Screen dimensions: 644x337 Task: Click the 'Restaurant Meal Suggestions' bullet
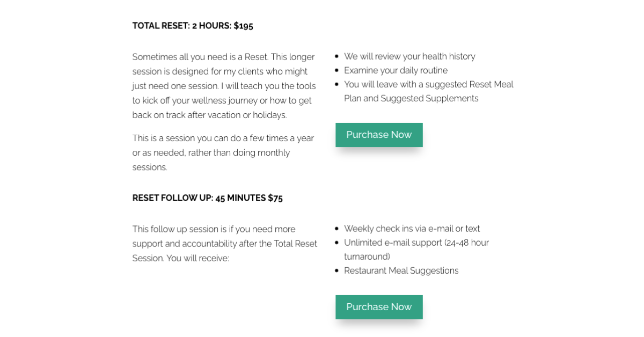coord(401,270)
